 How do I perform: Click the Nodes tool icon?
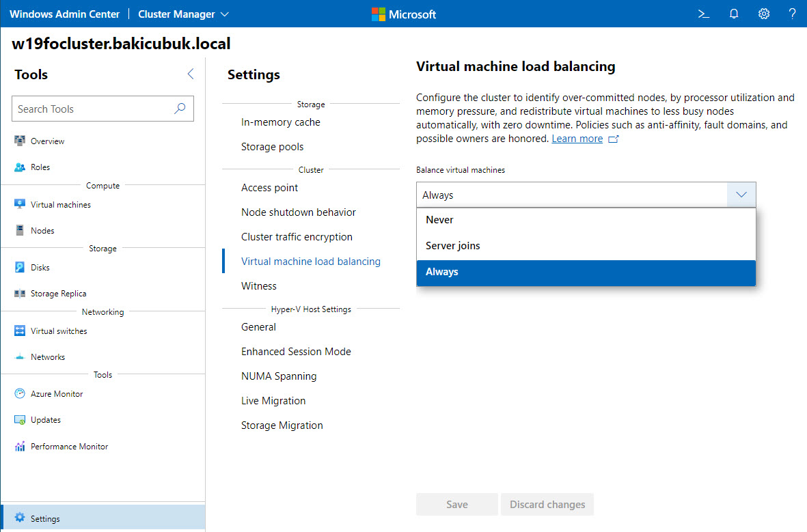tap(20, 231)
